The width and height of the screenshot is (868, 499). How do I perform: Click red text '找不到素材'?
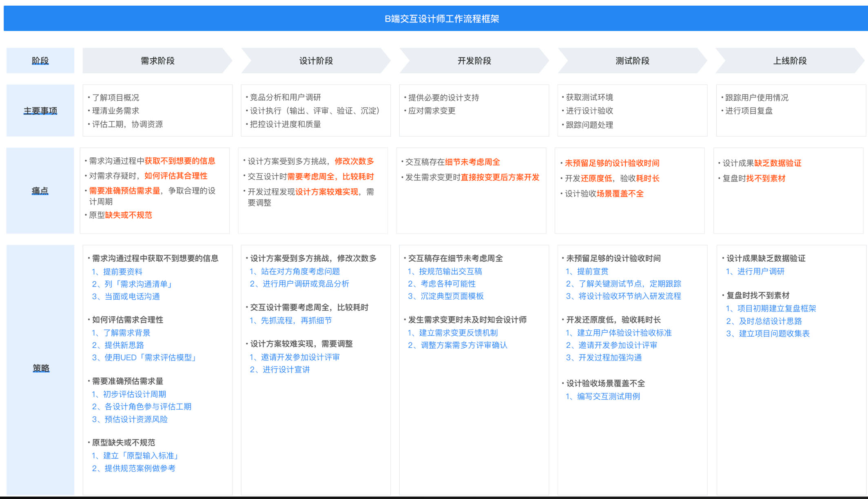click(x=766, y=178)
